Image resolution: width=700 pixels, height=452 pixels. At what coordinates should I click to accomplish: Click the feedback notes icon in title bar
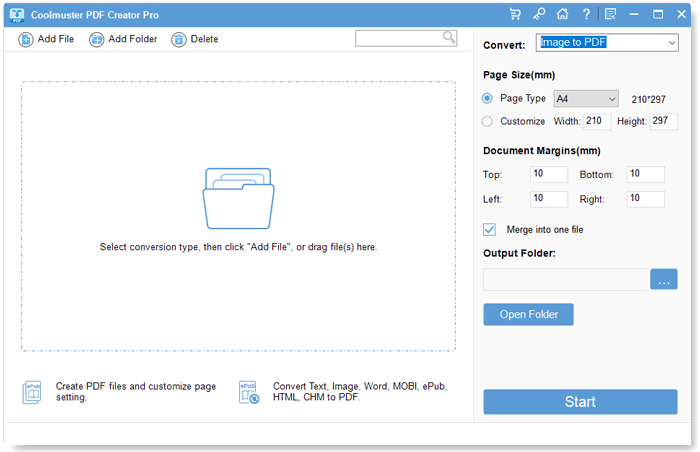pyautogui.click(x=610, y=14)
